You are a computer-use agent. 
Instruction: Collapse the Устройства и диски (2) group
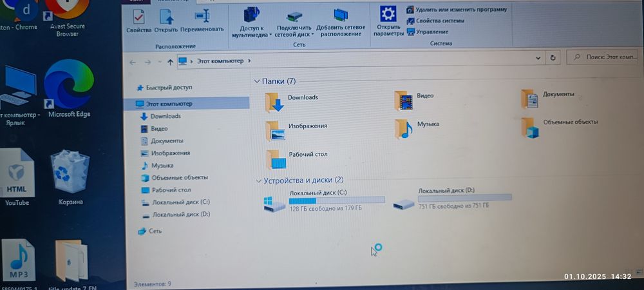pyautogui.click(x=259, y=180)
